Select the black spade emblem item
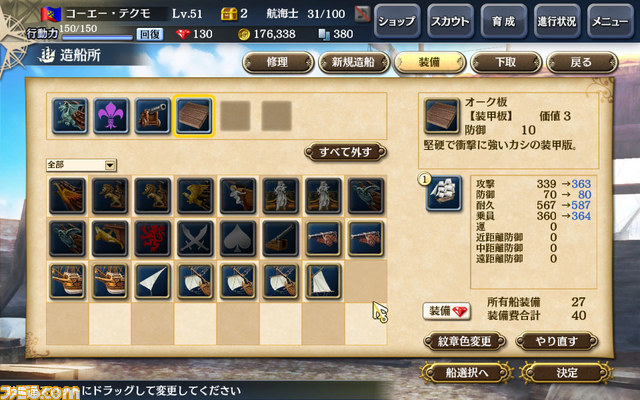The width and height of the screenshot is (640, 400). [238, 239]
